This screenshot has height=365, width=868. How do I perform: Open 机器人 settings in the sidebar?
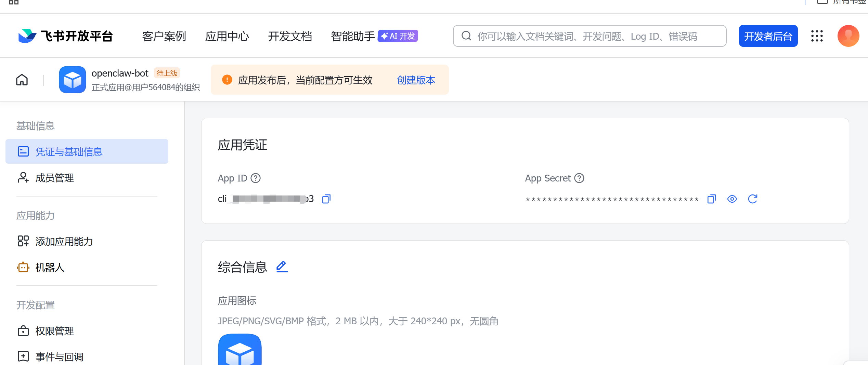click(x=87, y=267)
